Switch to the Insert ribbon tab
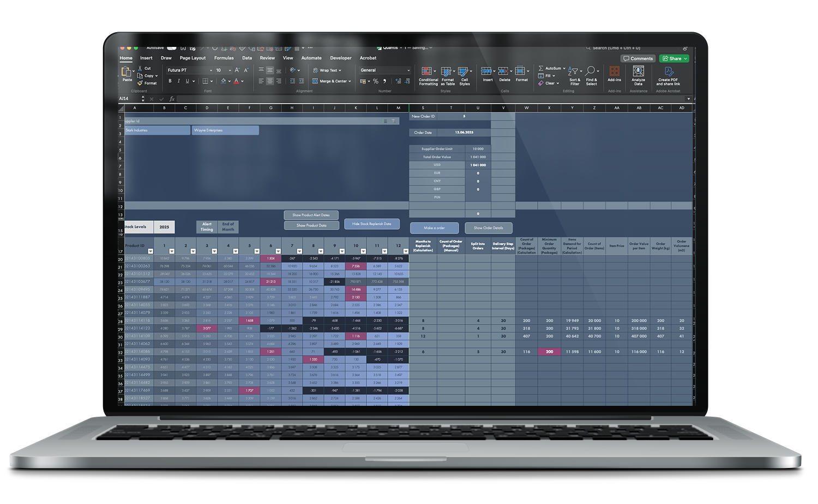The image size is (818, 504). click(x=146, y=58)
